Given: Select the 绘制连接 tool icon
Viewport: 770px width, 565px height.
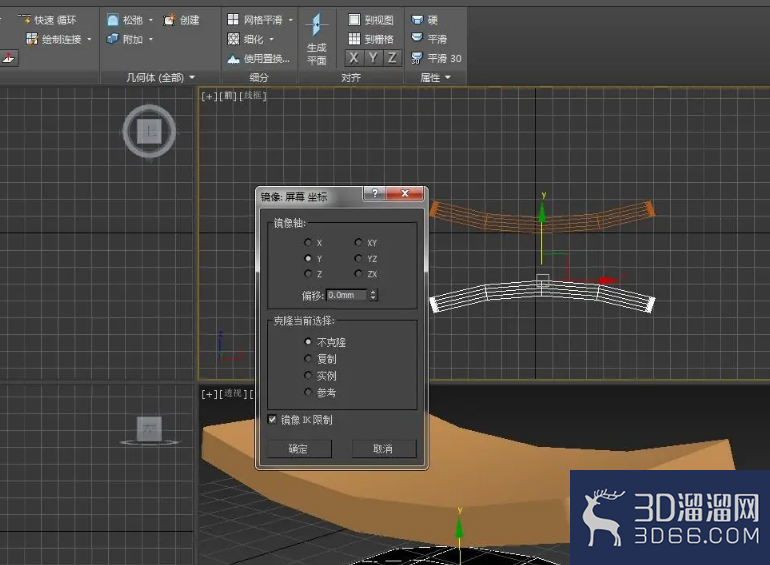Looking at the screenshot, I should point(32,39).
